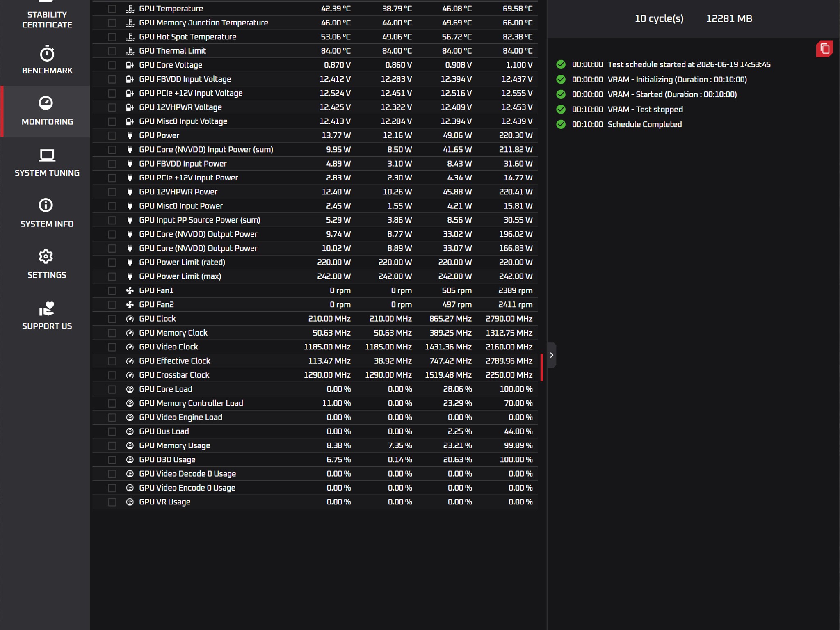The height and width of the screenshot is (630, 840).
Task: Click 'GPU Input PP Source Power (sum)' label
Action: pos(200,220)
